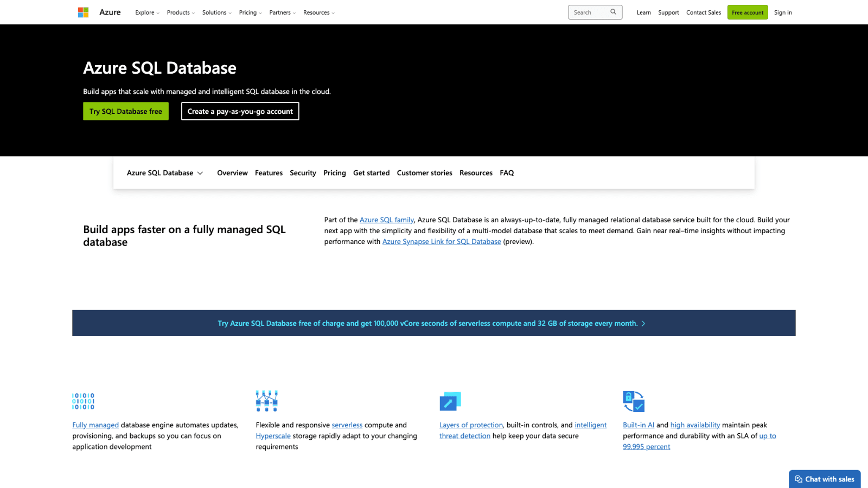The height and width of the screenshot is (488, 868).
Task: Click the layers of protection icon
Action: tap(450, 401)
